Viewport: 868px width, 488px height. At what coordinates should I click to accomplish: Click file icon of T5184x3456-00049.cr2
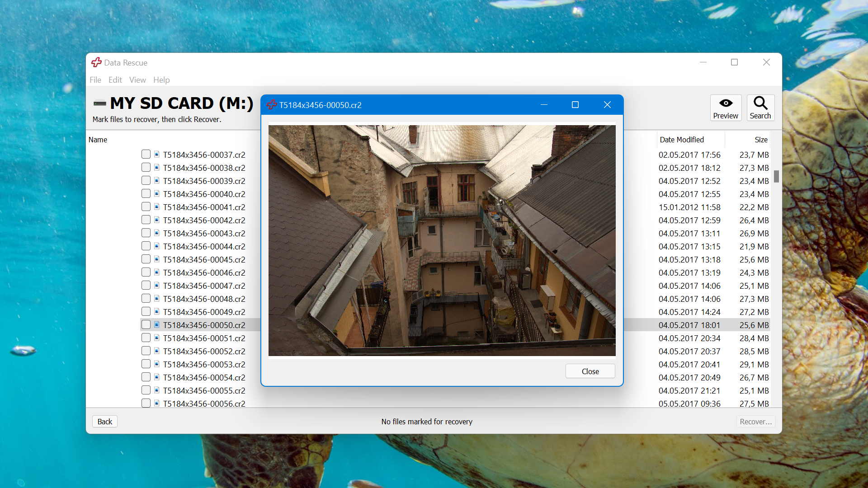(x=157, y=312)
